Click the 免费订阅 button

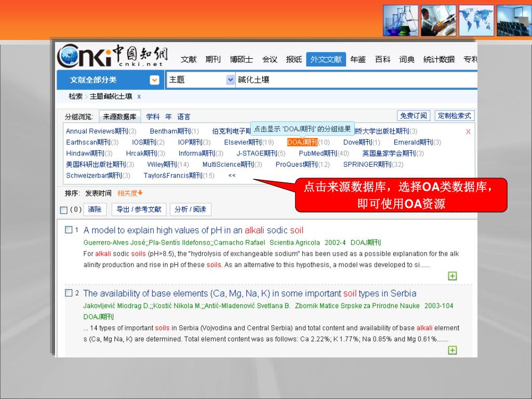(x=414, y=116)
